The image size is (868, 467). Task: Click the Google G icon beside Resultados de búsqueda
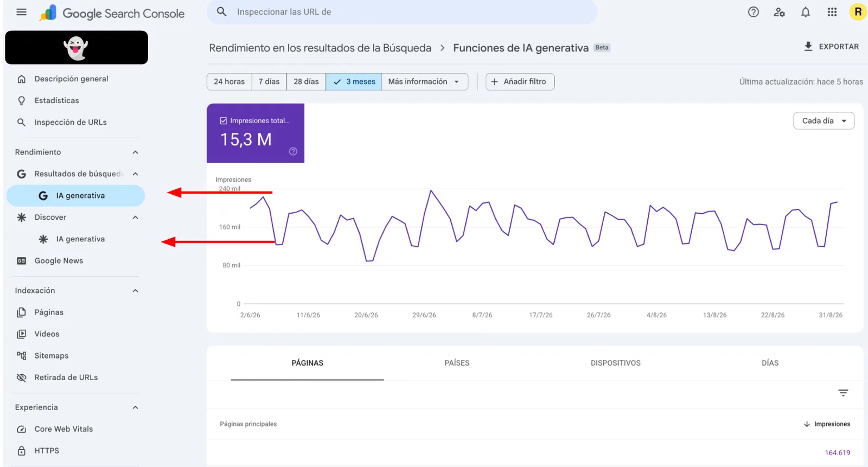tap(22, 174)
